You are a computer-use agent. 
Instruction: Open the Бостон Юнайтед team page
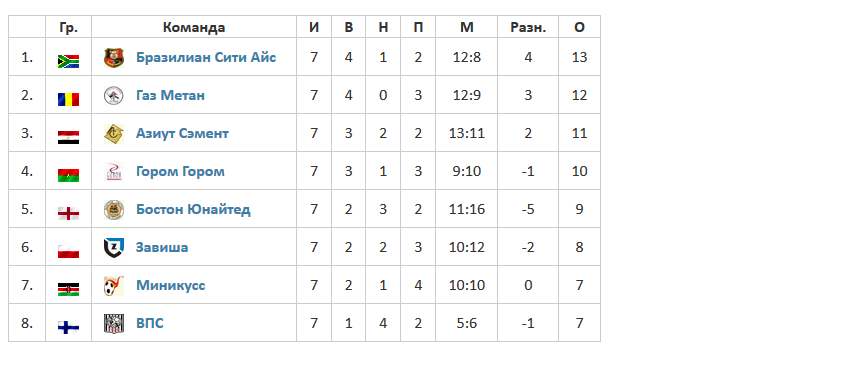click(193, 209)
